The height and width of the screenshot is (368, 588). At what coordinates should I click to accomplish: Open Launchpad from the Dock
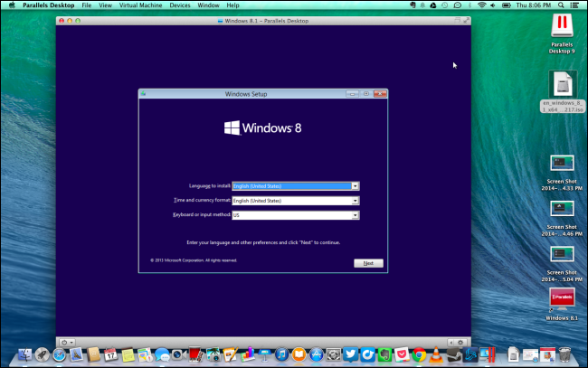(x=42, y=354)
